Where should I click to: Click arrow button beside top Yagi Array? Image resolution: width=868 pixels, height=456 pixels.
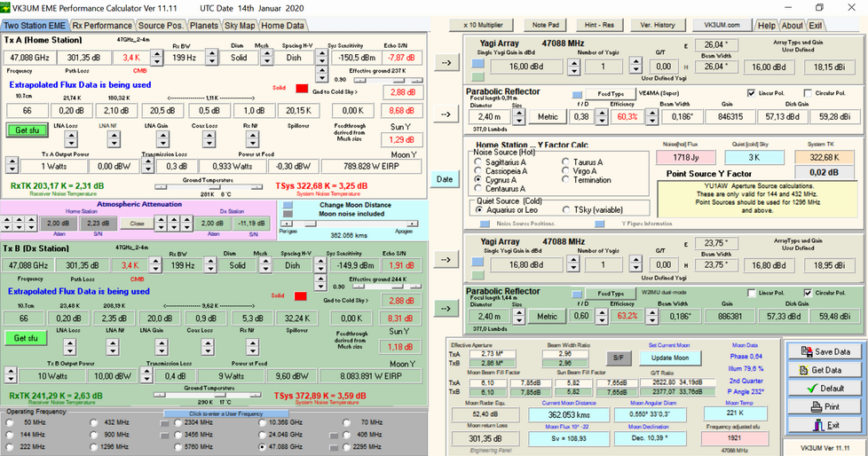tap(446, 62)
